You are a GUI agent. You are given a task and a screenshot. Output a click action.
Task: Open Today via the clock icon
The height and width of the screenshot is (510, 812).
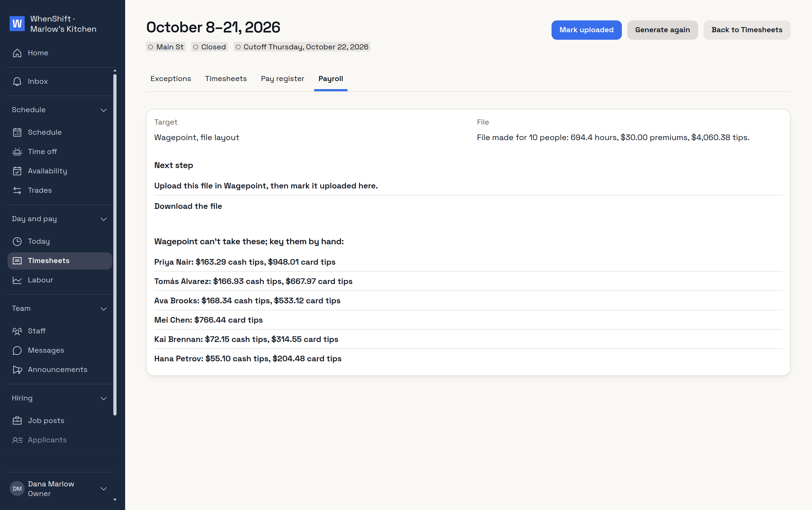pos(17,241)
